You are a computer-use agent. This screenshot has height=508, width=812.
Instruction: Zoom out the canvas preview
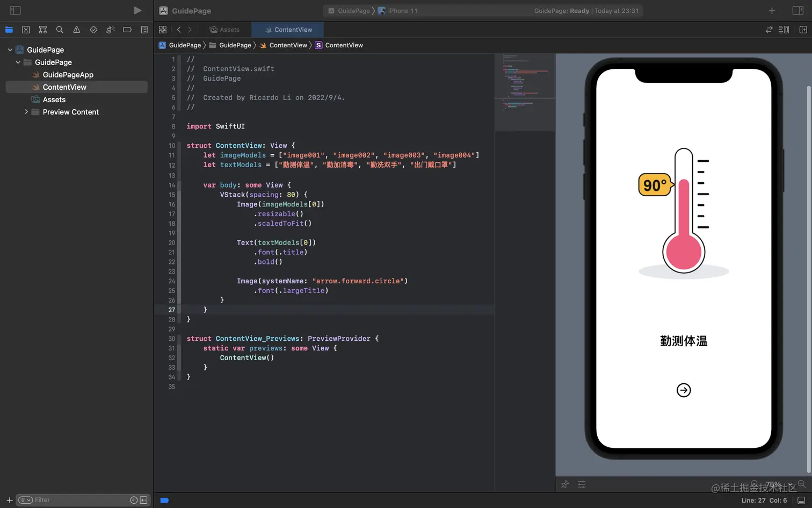coord(754,484)
